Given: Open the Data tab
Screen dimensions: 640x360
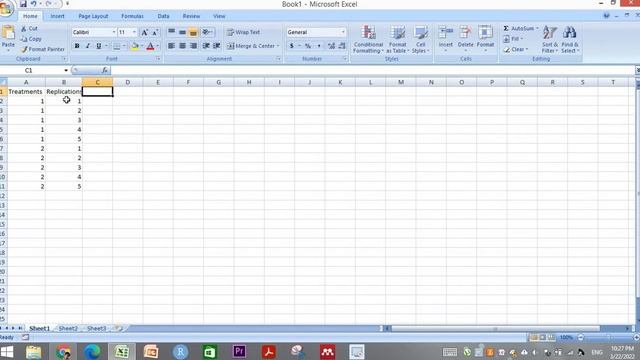Looking at the screenshot, I should point(163,16).
